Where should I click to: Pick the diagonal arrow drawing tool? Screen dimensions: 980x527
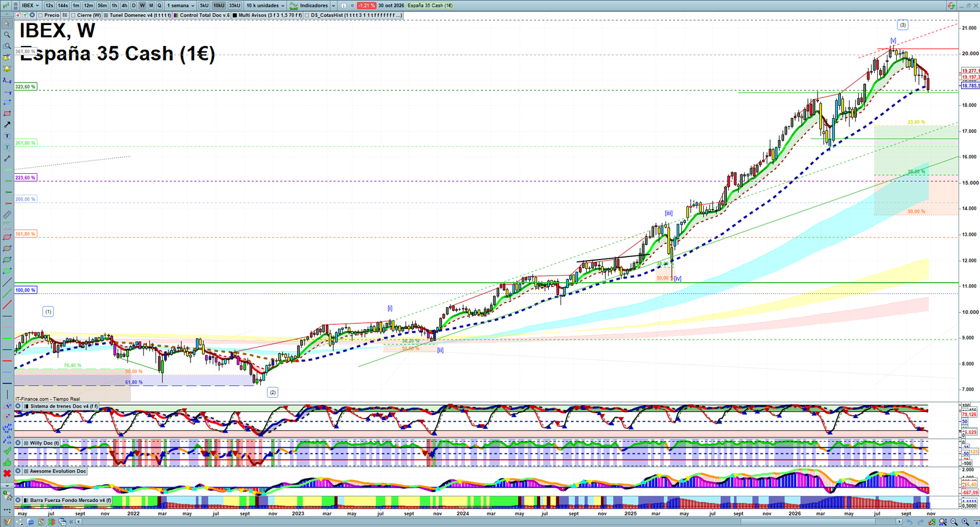click(x=7, y=125)
